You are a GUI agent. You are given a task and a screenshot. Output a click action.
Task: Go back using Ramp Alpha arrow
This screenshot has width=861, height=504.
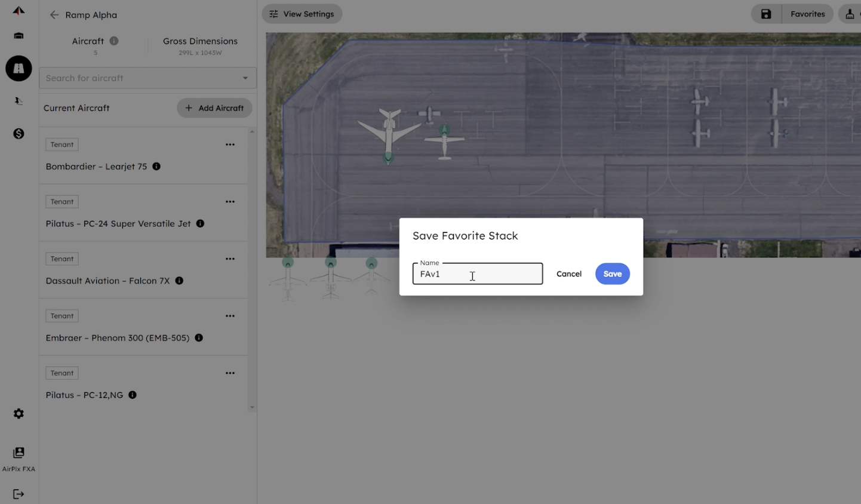54,15
